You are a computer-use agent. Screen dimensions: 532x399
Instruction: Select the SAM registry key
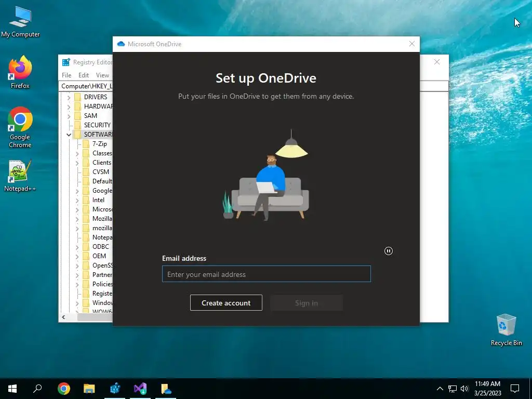tap(90, 116)
